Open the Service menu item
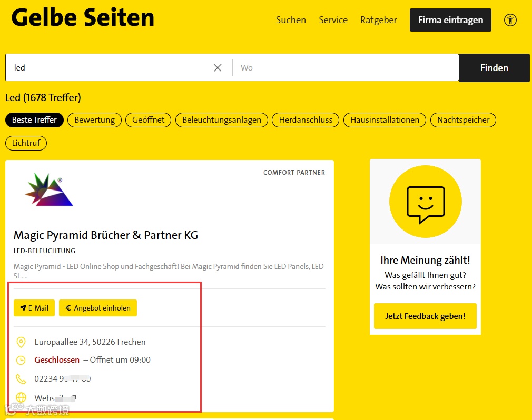The image size is (532, 420). point(333,20)
